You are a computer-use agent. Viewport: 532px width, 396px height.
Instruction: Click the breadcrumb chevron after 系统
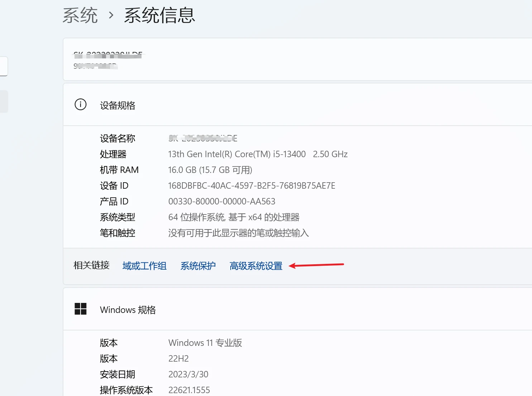point(111,15)
